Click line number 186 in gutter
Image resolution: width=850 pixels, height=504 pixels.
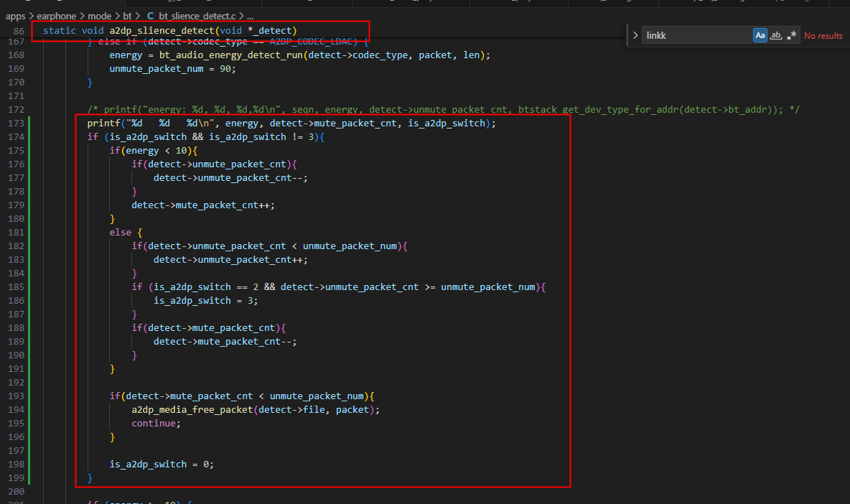click(17, 300)
